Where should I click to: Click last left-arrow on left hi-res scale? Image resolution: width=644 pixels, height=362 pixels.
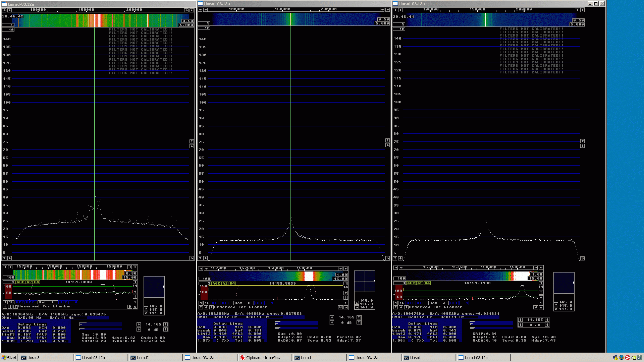(135, 267)
